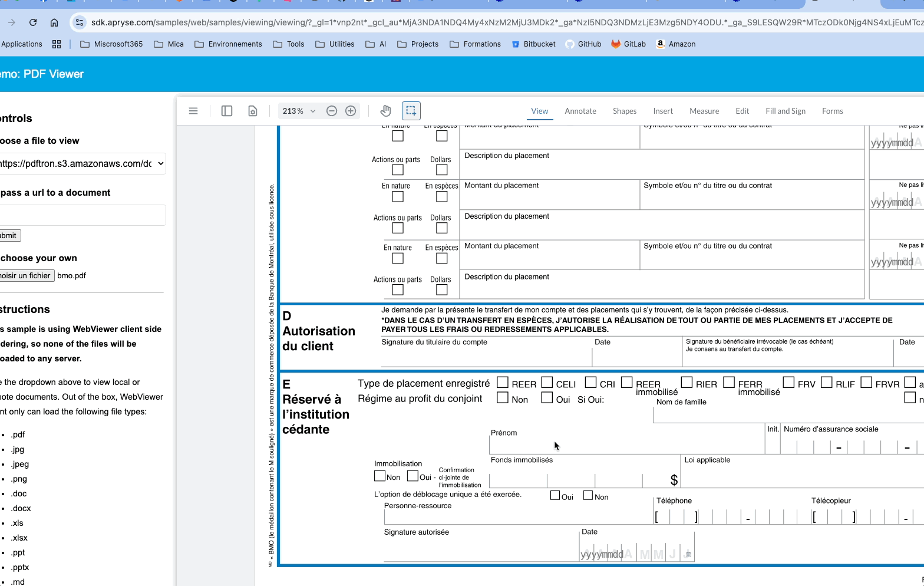Check Oui for option de déblocage unique
The height and width of the screenshot is (586, 924).
tap(555, 495)
